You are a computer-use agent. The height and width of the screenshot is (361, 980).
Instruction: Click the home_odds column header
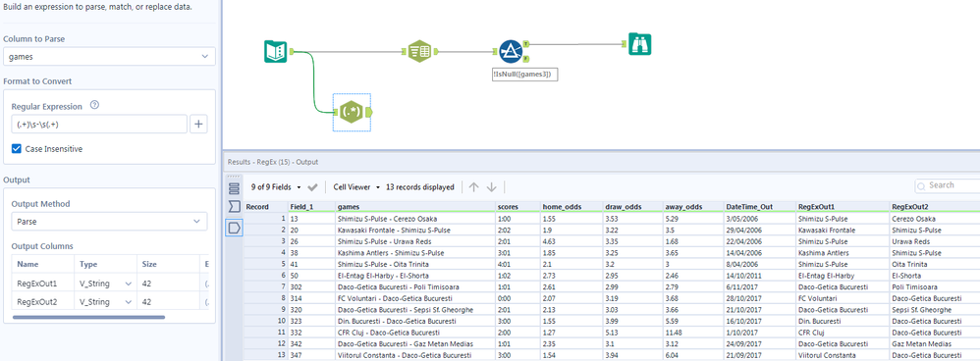[571, 207]
